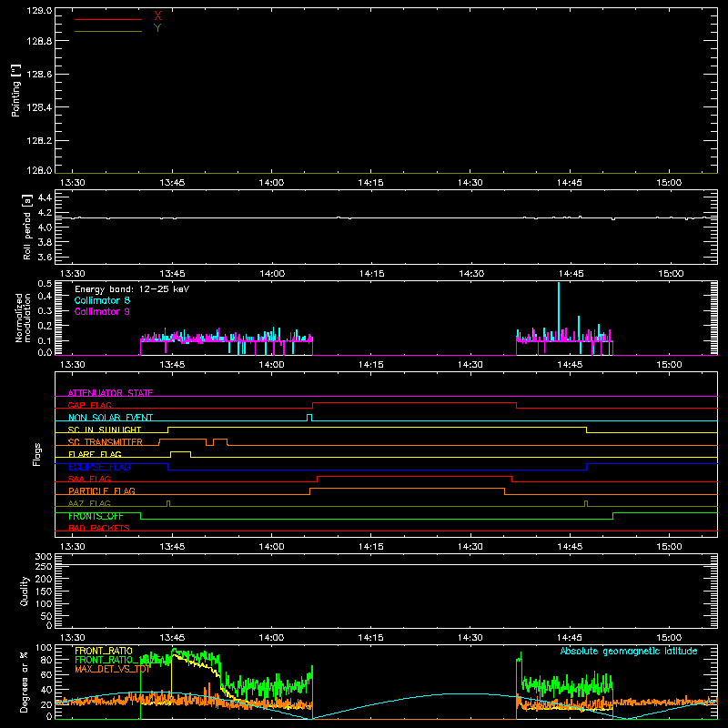
Task: Click the red X legend line
Action: coord(108,19)
